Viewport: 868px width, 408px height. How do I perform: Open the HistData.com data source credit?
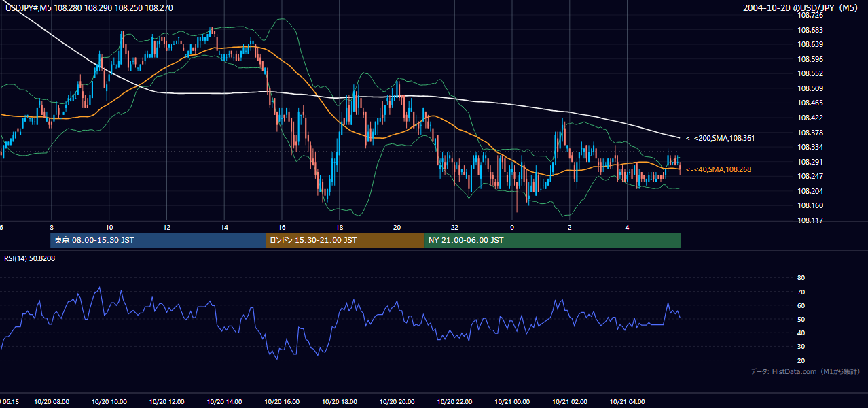tap(806, 371)
